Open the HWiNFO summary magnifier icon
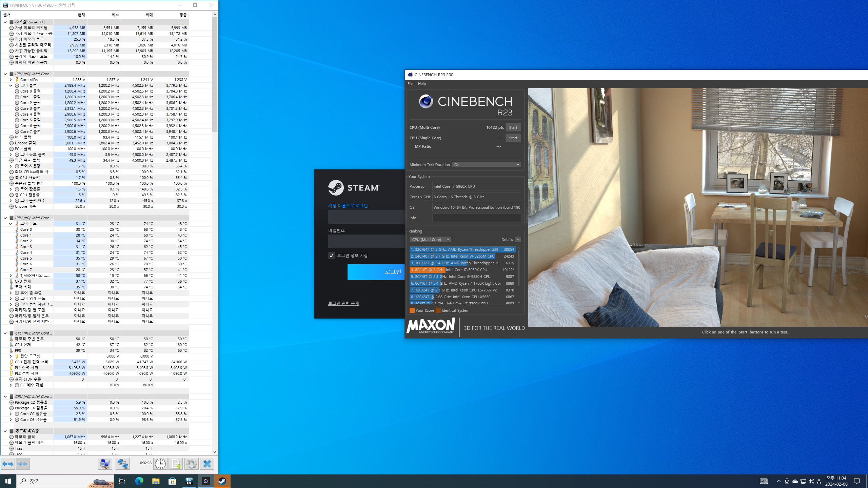This screenshot has height=488, width=868. 105,464
